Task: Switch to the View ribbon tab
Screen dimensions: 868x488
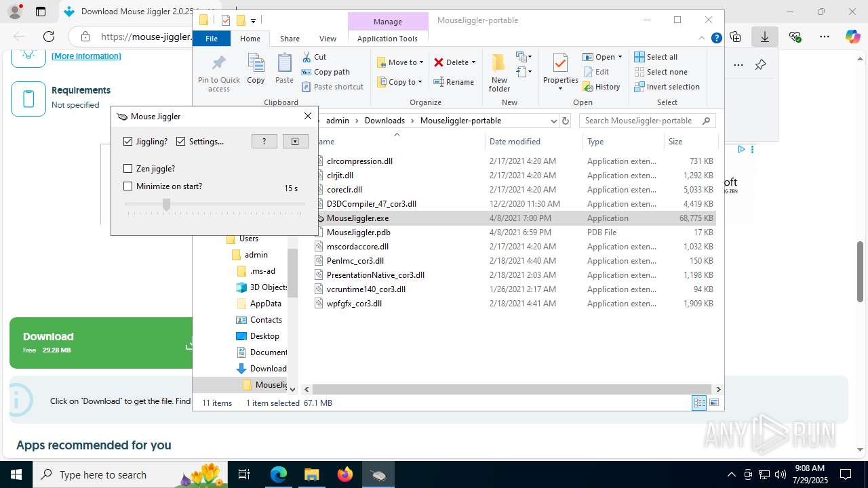Action: point(328,39)
